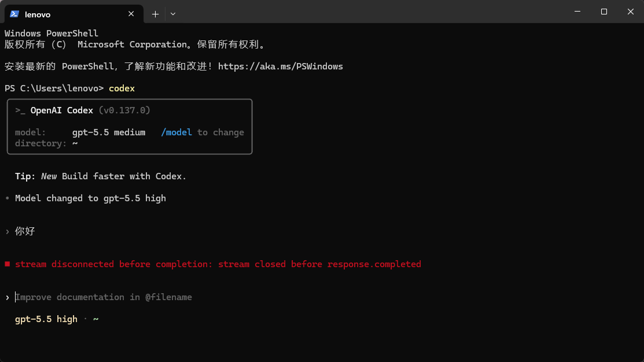Click 'gpt-5.5 high' status line text
Image resolution: width=644 pixels, height=362 pixels.
click(x=46, y=319)
